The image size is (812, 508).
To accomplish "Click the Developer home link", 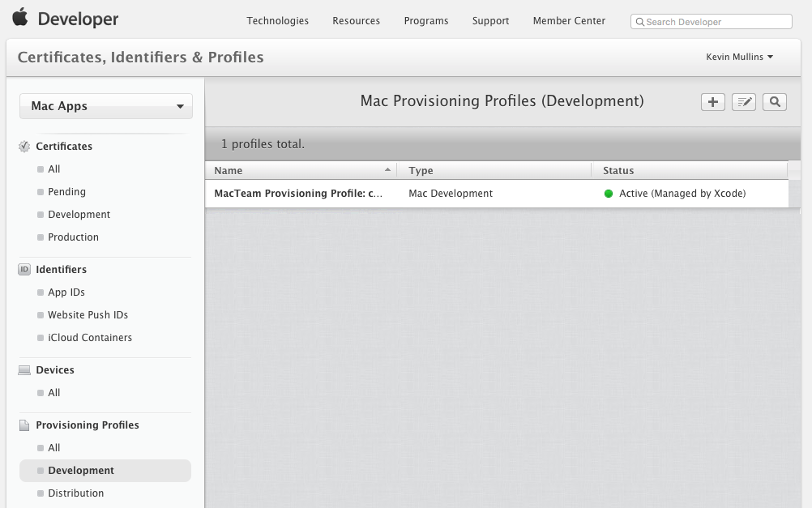I will click(x=78, y=19).
